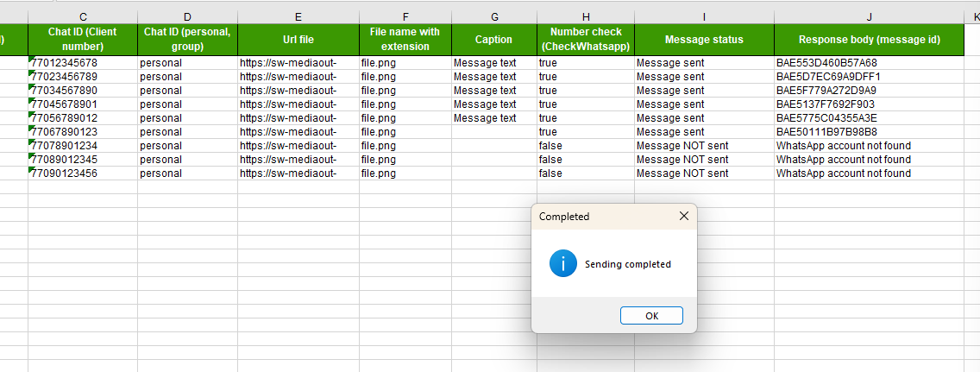Click cell with message id BAE50111B97B98B8
This screenshot has width=980, height=372.
click(x=868, y=132)
